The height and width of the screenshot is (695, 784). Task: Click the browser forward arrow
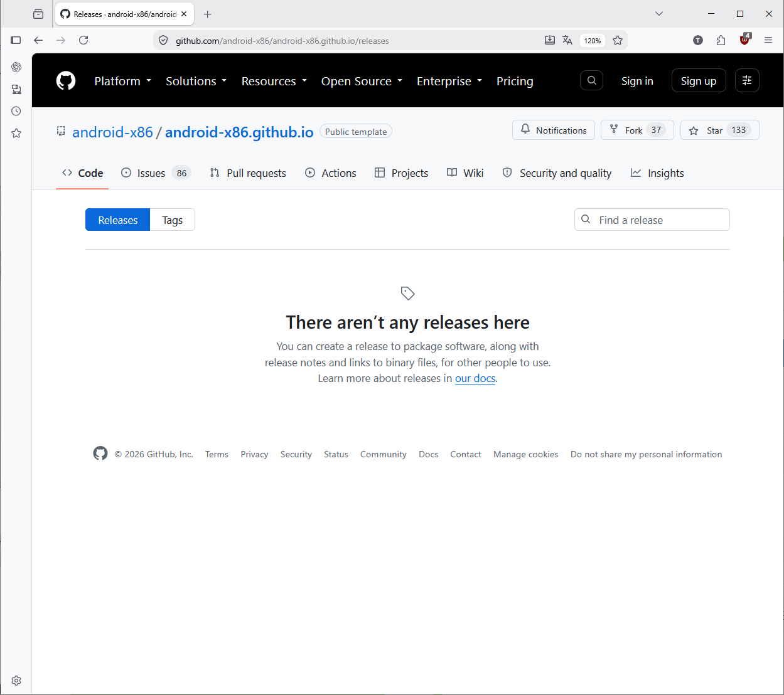[x=61, y=40]
